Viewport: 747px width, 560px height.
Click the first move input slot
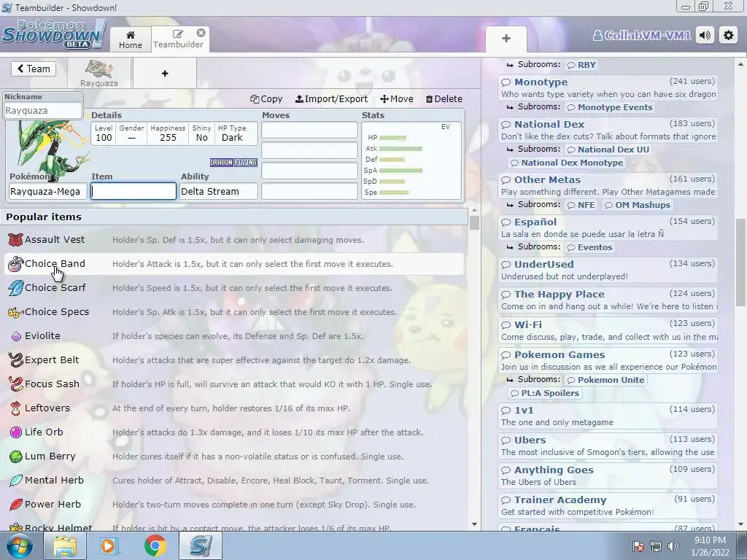309,130
